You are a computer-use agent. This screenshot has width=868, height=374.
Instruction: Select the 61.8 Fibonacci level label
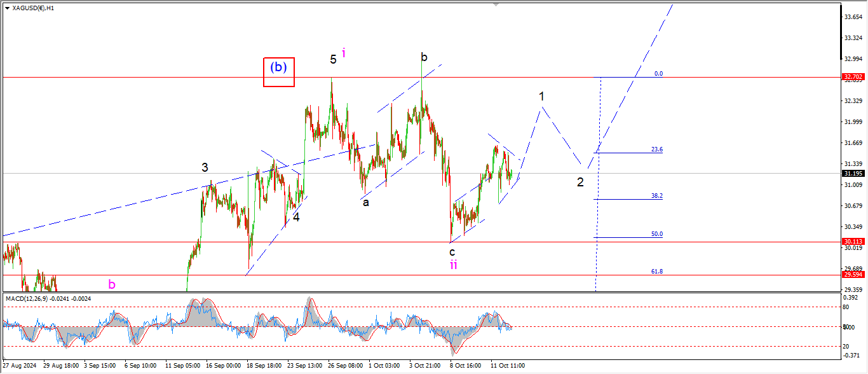656,271
